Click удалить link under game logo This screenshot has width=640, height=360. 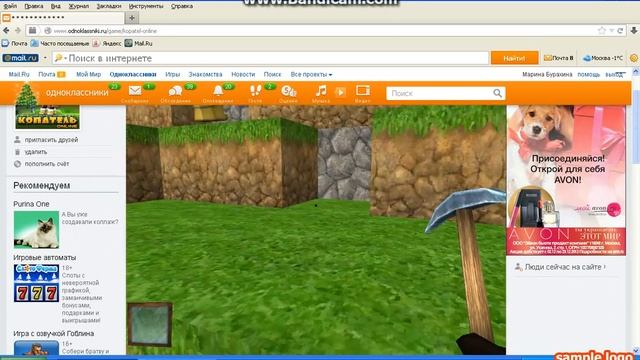[36, 152]
